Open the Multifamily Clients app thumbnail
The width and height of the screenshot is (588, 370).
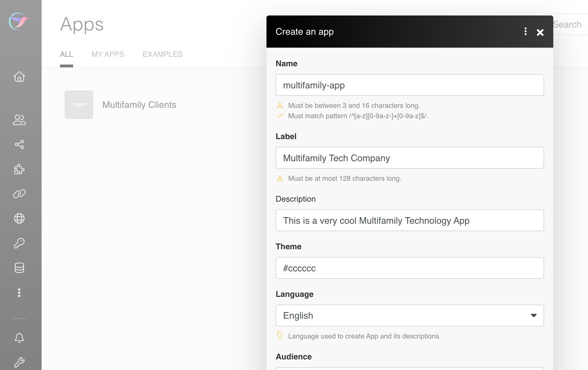click(79, 105)
